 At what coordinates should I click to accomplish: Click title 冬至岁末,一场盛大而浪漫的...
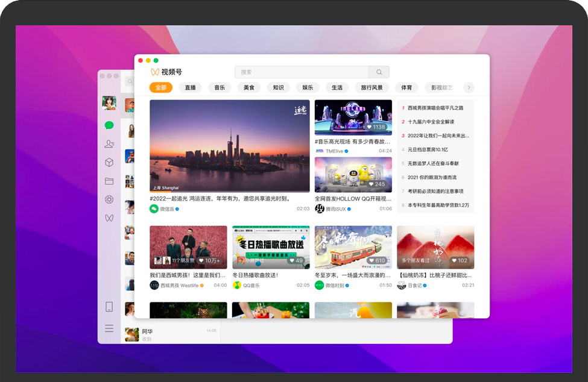click(x=353, y=275)
